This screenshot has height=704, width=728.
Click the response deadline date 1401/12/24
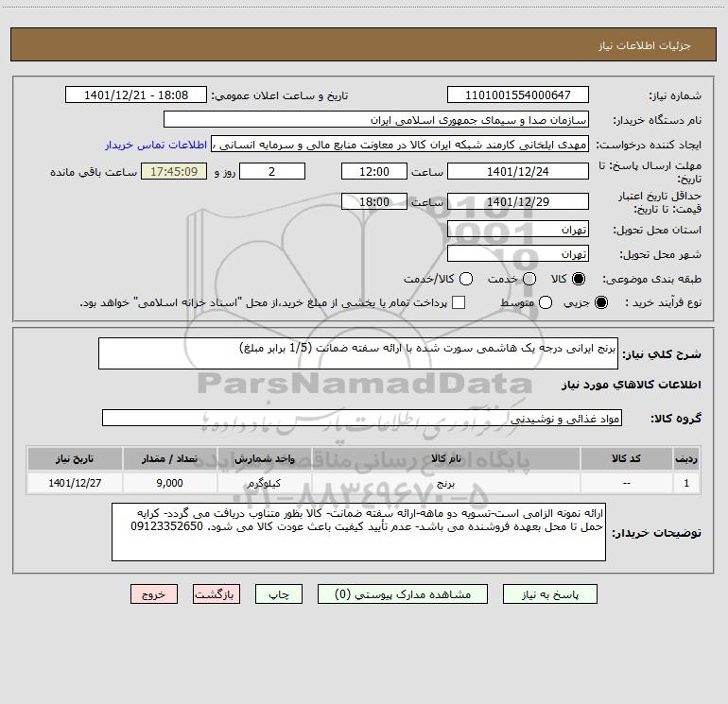tap(518, 171)
